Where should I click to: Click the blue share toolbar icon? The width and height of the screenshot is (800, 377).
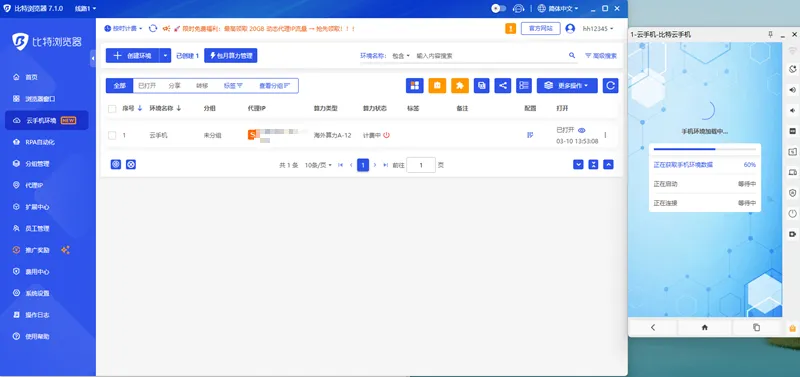click(503, 86)
